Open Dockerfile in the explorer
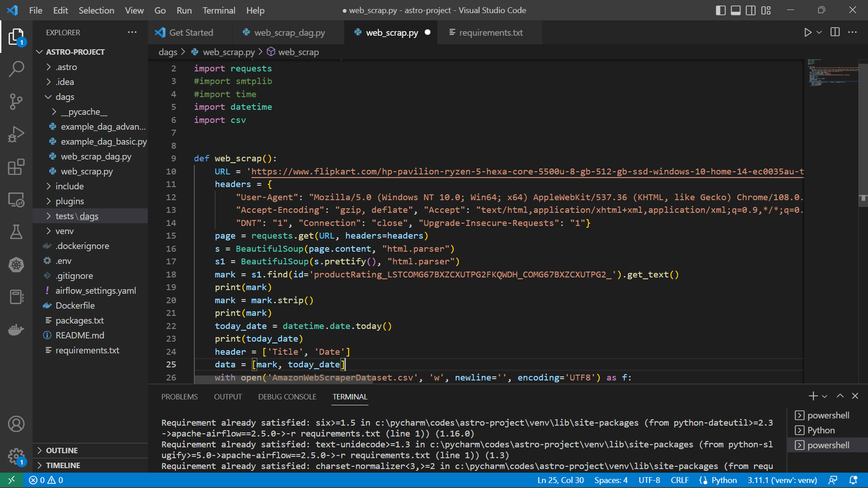This screenshot has height=488, width=868. point(75,305)
